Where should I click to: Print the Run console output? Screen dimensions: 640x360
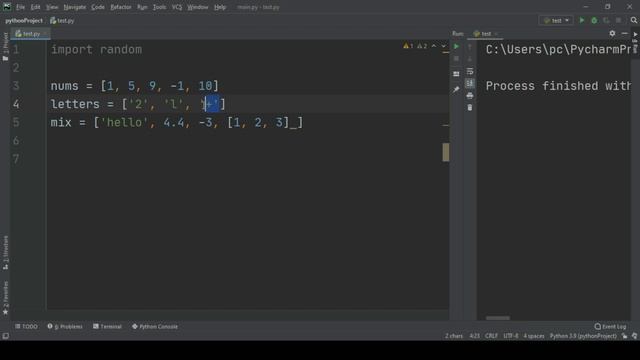pos(470,96)
